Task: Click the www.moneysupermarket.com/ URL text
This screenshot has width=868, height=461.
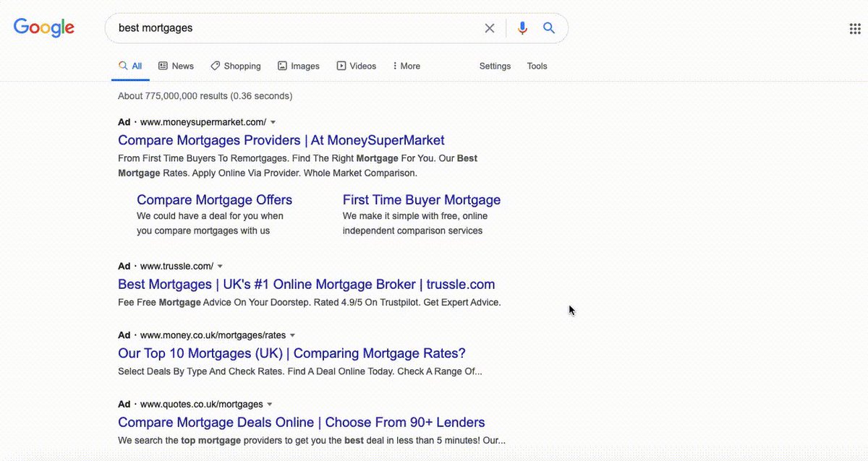Action: coord(203,122)
